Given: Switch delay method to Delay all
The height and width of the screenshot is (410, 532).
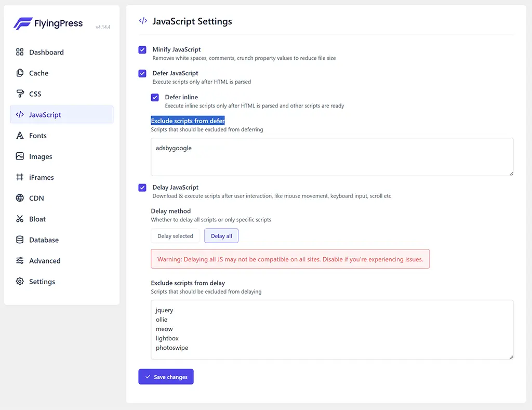Looking at the screenshot, I should [221, 235].
